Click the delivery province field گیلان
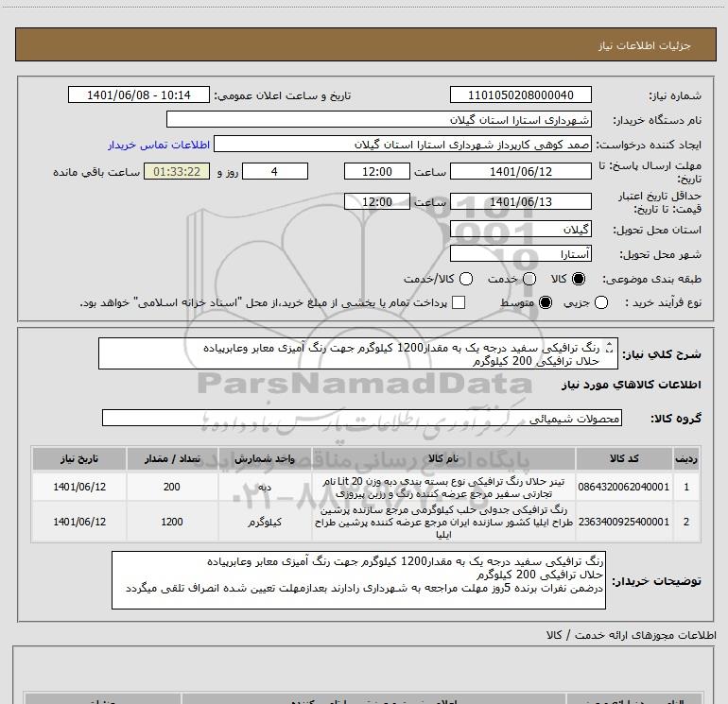This screenshot has height=704, width=728. tap(520, 230)
